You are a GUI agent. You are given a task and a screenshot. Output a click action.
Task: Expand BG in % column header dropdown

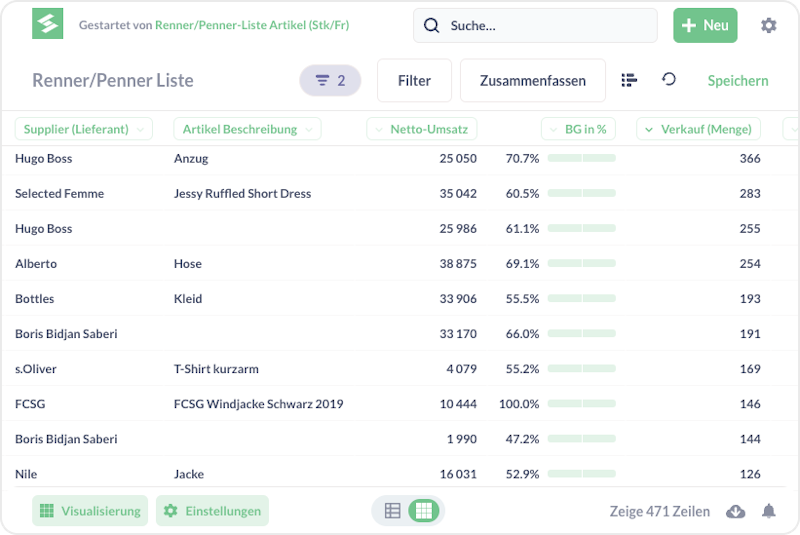point(578,129)
